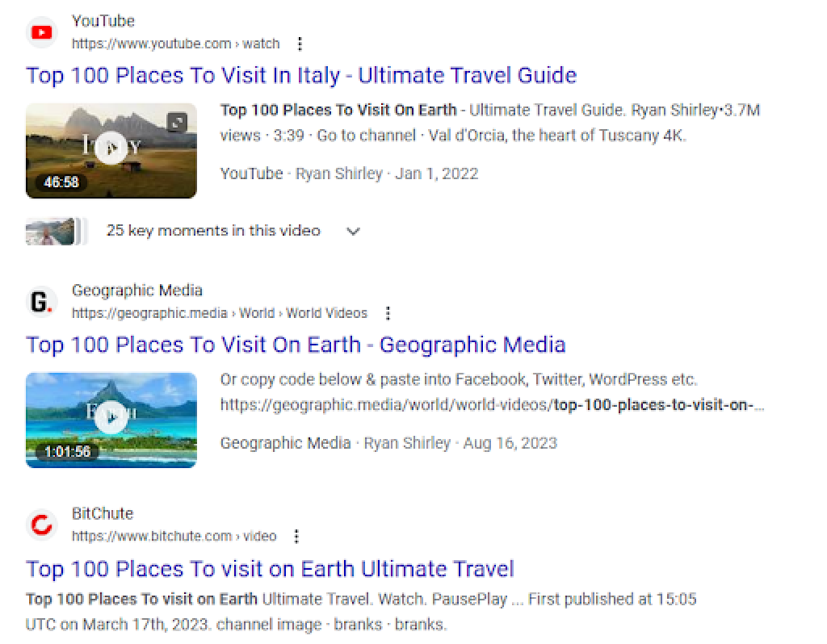Open Top 100 Places Geographic Media link
The width and height of the screenshot is (827, 644).
coord(296,345)
